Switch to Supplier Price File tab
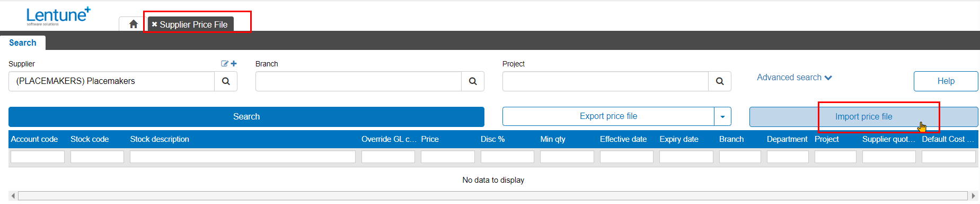Image resolution: width=980 pixels, height=204 pixels. coord(193,24)
